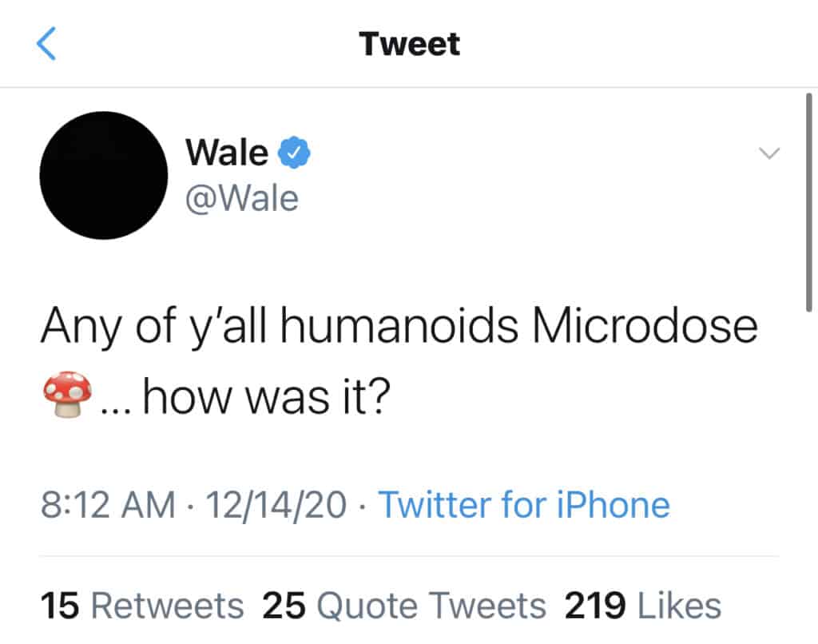View the 25 Quote Tweets list
The width and height of the screenshot is (818, 644).
coord(404,606)
